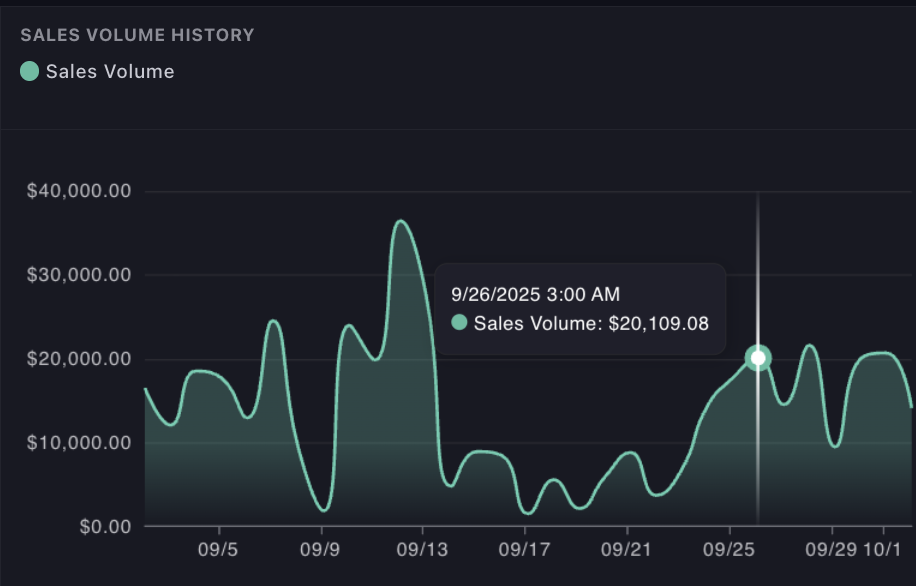Click the 09/5 x-axis date label

point(218,549)
